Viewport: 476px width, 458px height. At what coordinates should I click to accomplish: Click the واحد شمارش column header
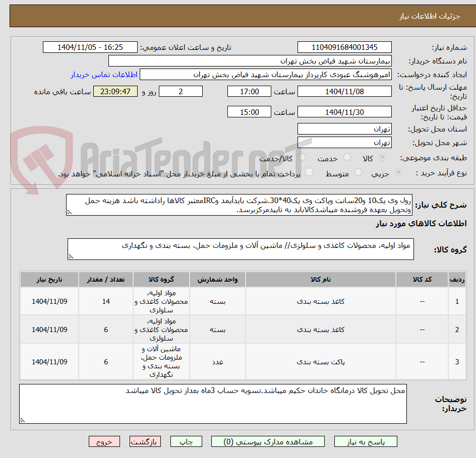218,279
